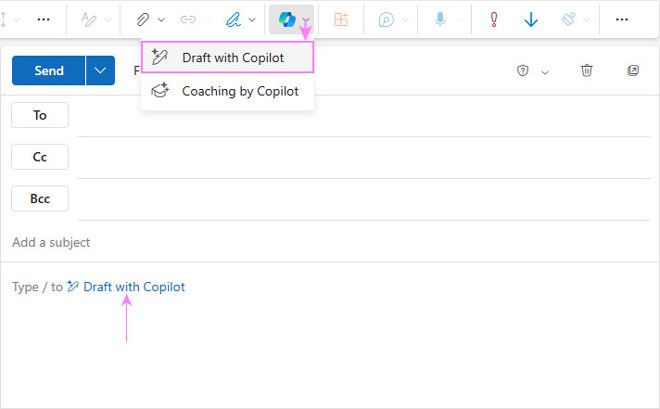
Task: Choose Coaching by Copilot menu item
Action: 239,91
